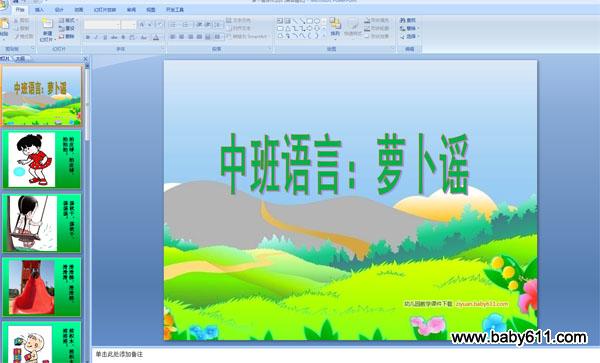Screen dimensions: 600x363
Task: Click the bullet list icon in the paragraph group
Action: click(173, 24)
